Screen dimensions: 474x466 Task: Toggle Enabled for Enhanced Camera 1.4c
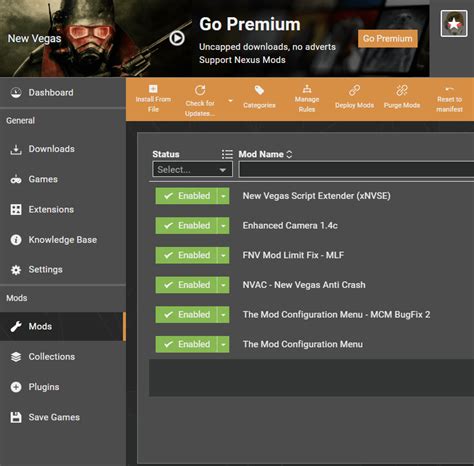186,225
